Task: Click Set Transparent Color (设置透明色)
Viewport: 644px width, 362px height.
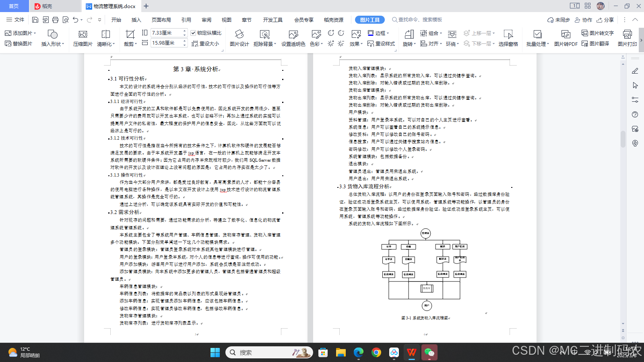Action: click(293, 39)
